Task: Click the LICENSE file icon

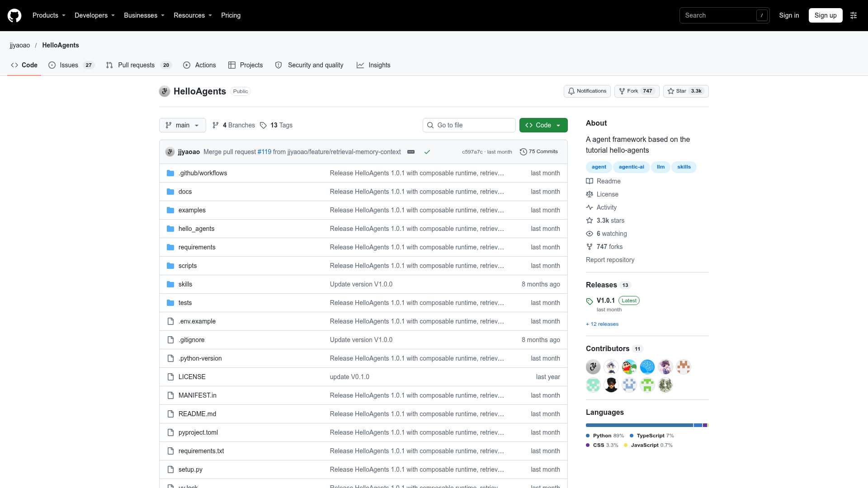Action: (x=170, y=377)
